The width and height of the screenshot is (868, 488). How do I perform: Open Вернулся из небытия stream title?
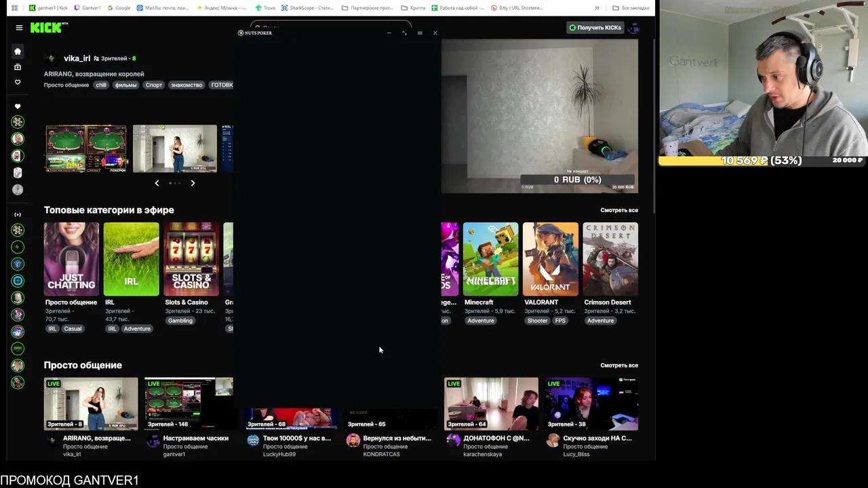click(397, 439)
